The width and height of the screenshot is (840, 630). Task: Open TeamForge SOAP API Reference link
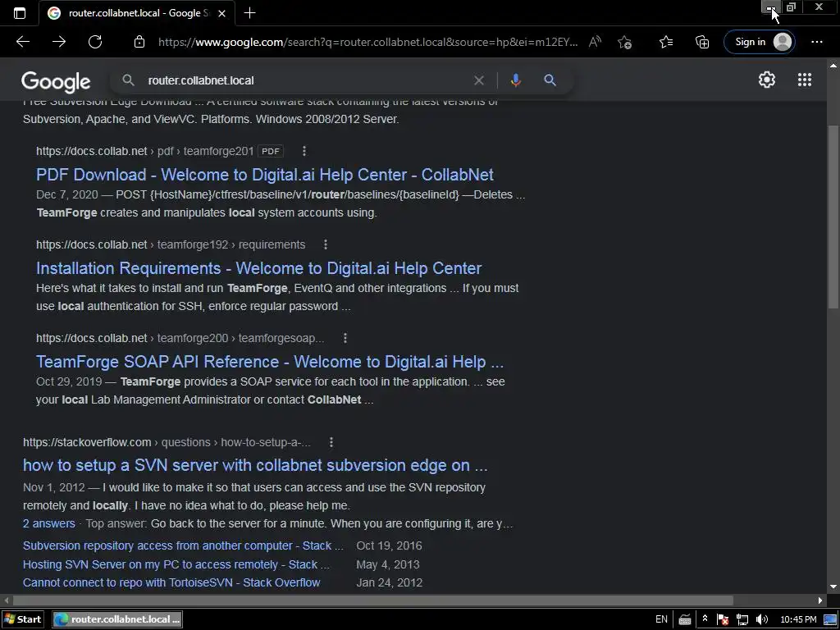(x=270, y=362)
